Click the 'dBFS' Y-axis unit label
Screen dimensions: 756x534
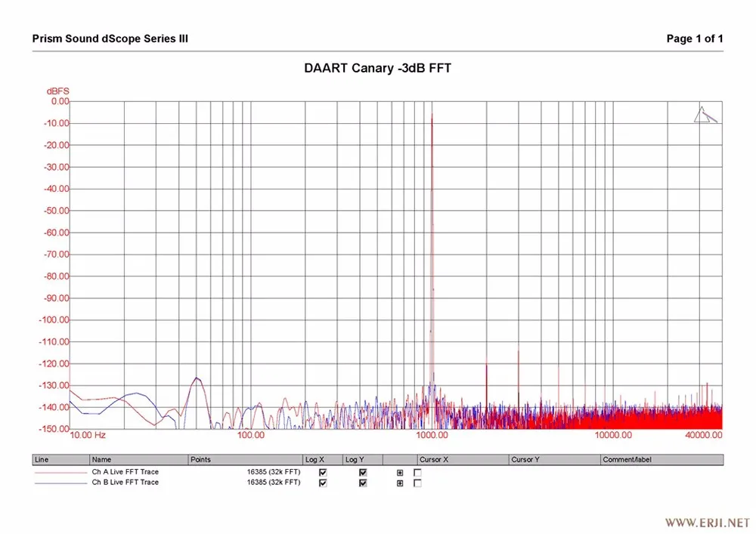tap(58, 91)
